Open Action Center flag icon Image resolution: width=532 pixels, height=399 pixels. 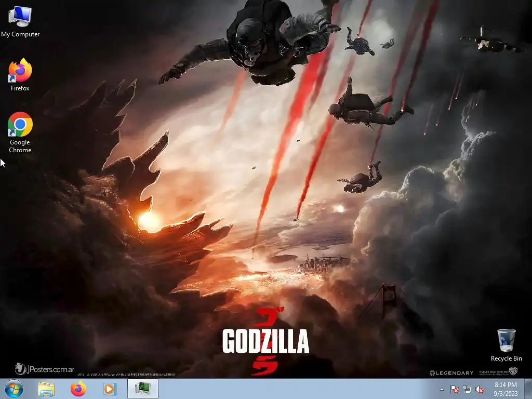pos(455,390)
